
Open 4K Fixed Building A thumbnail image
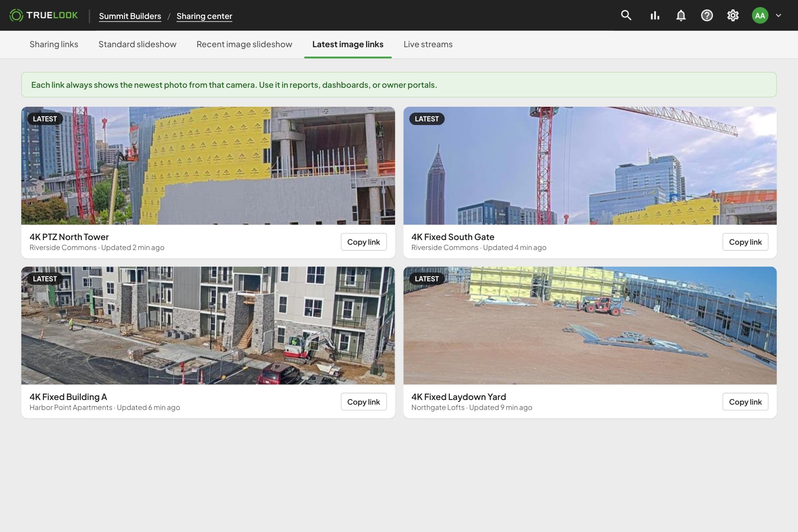coord(208,326)
